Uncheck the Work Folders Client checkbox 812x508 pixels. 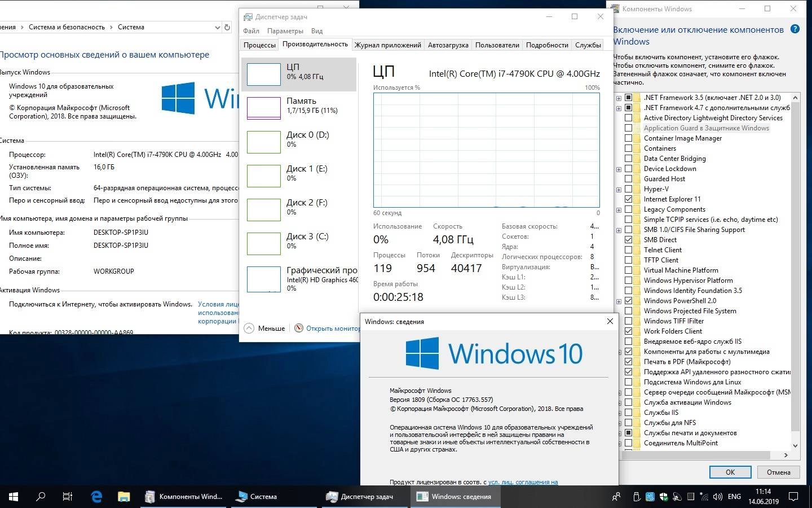(628, 331)
